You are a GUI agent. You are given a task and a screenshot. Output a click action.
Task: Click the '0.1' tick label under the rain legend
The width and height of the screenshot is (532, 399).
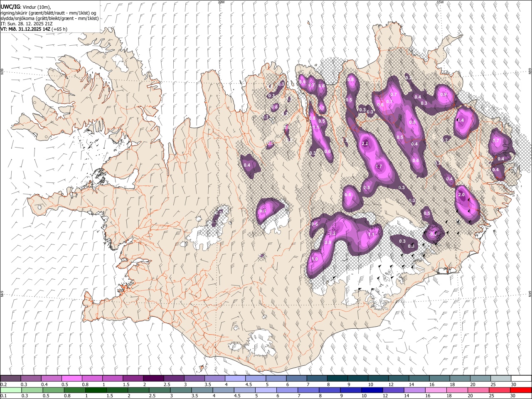3,396
